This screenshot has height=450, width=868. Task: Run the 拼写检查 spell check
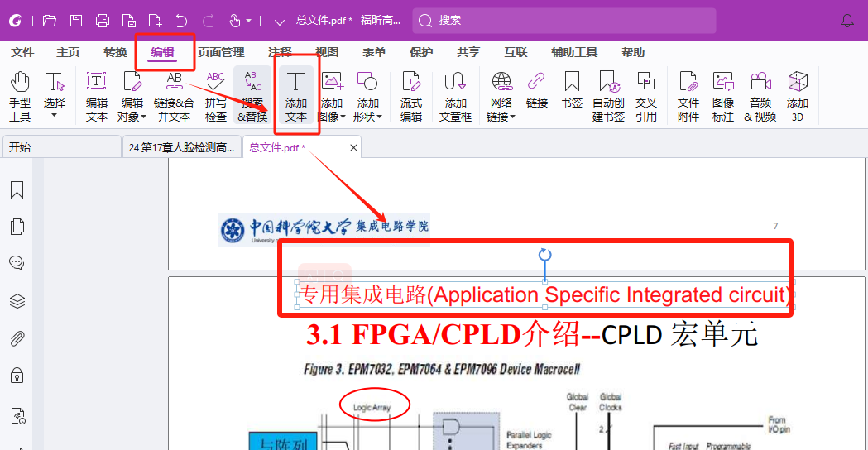click(x=215, y=96)
